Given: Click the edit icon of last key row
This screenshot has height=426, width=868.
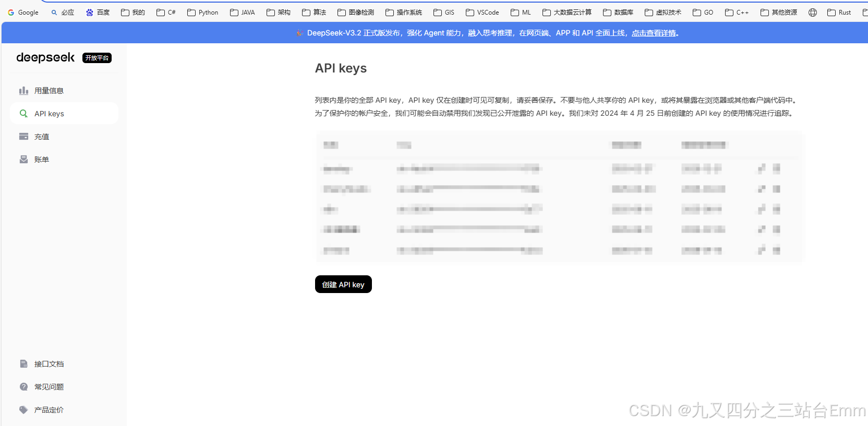Looking at the screenshot, I should coord(762,250).
